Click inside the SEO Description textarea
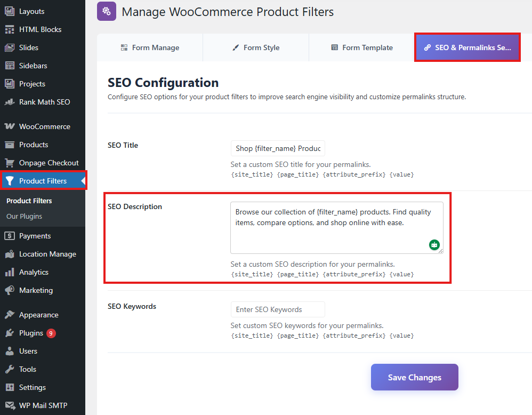This screenshot has height=415, width=532. pyautogui.click(x=336, y=228)
